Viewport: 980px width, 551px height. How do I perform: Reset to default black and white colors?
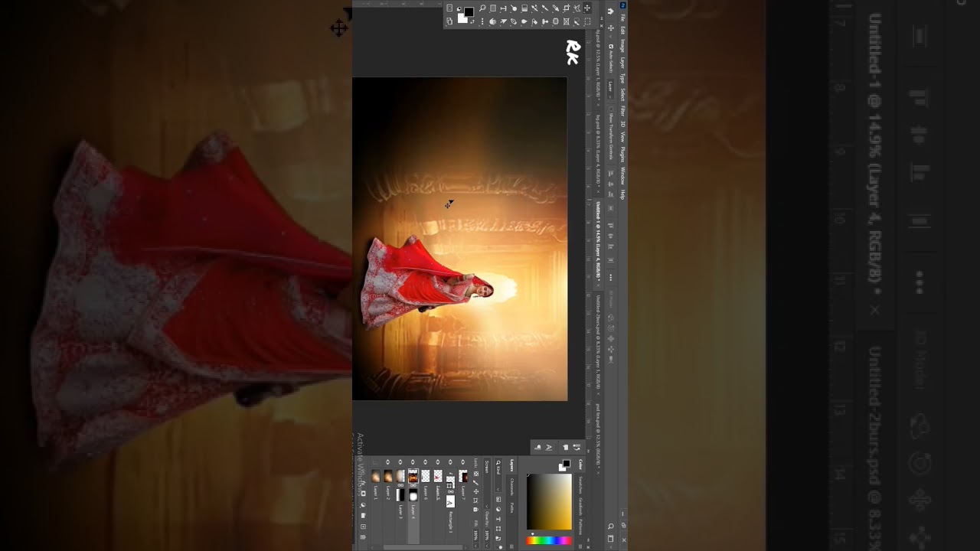click(x=459, y=9)
